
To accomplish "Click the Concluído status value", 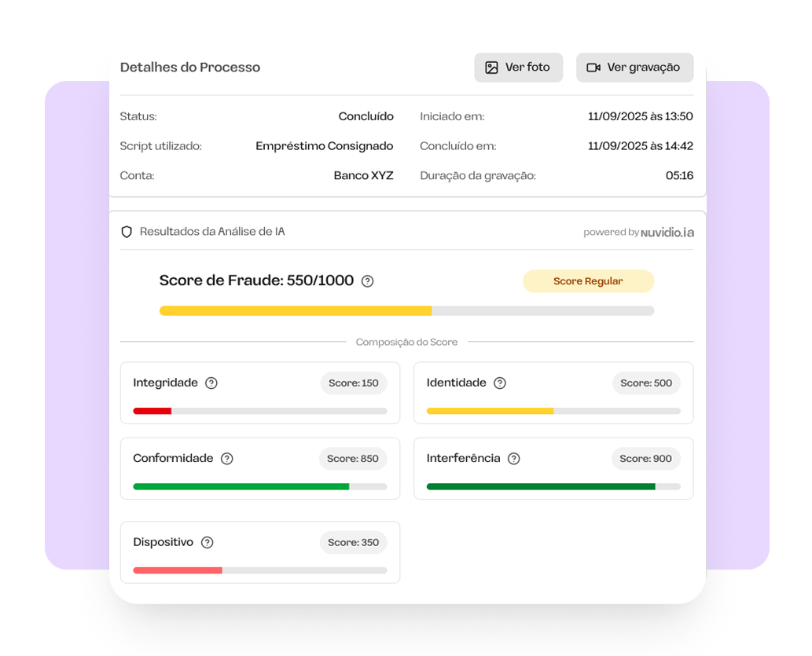I will point(366,116).
